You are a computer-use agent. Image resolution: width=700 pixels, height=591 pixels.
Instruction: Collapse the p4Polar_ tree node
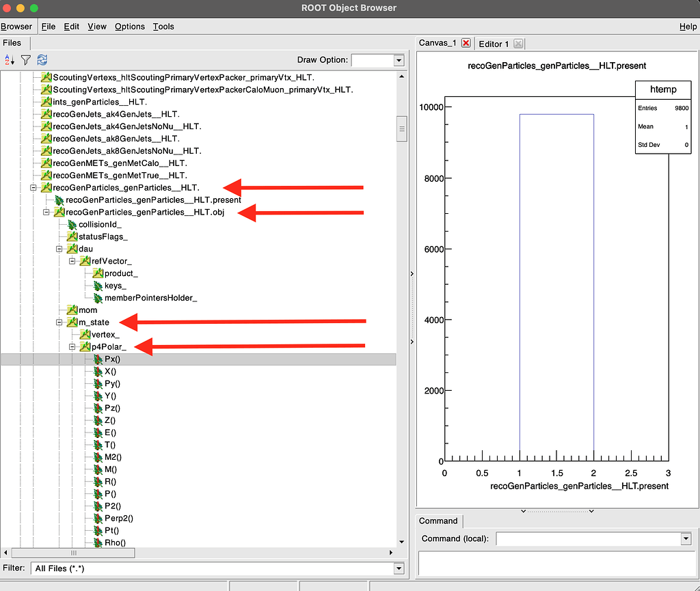pos(72,346)
